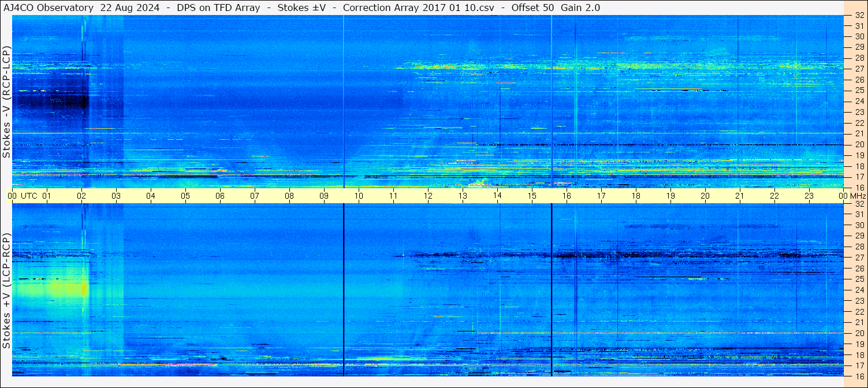Click the 08 hour mark on time axis
The height and width of the screenshot is (388, 868).
point(289,196)
